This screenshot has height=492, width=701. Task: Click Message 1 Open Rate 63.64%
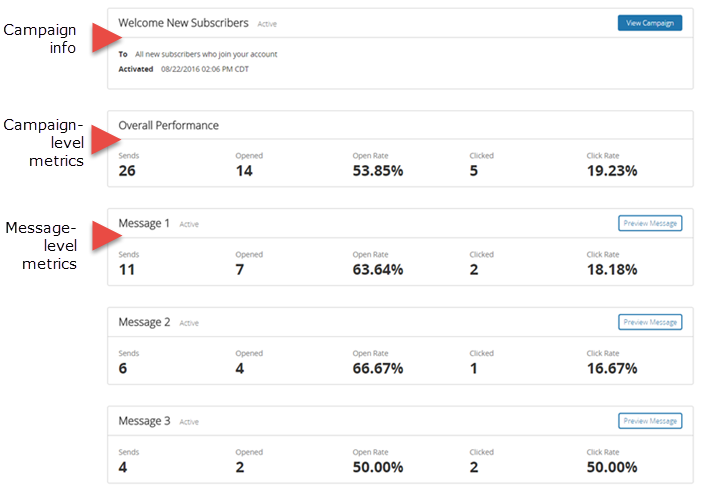[x=378, y=270]
